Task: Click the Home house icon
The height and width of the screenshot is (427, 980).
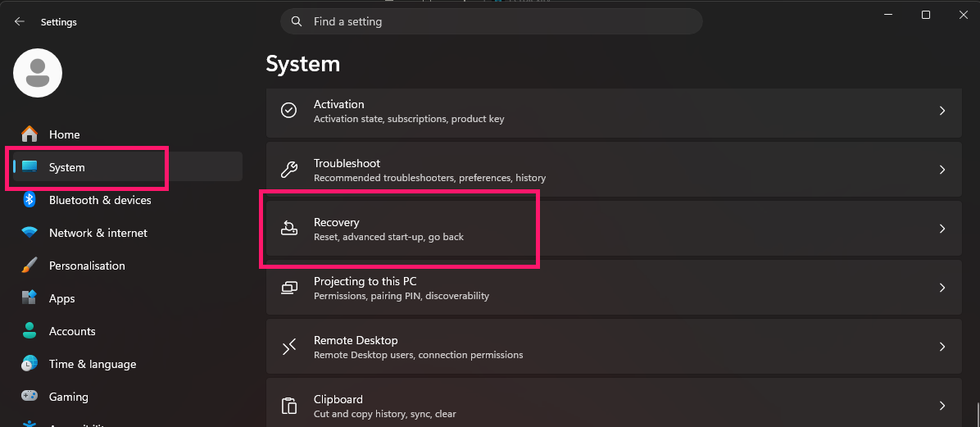Action: (x=29, y=134)
